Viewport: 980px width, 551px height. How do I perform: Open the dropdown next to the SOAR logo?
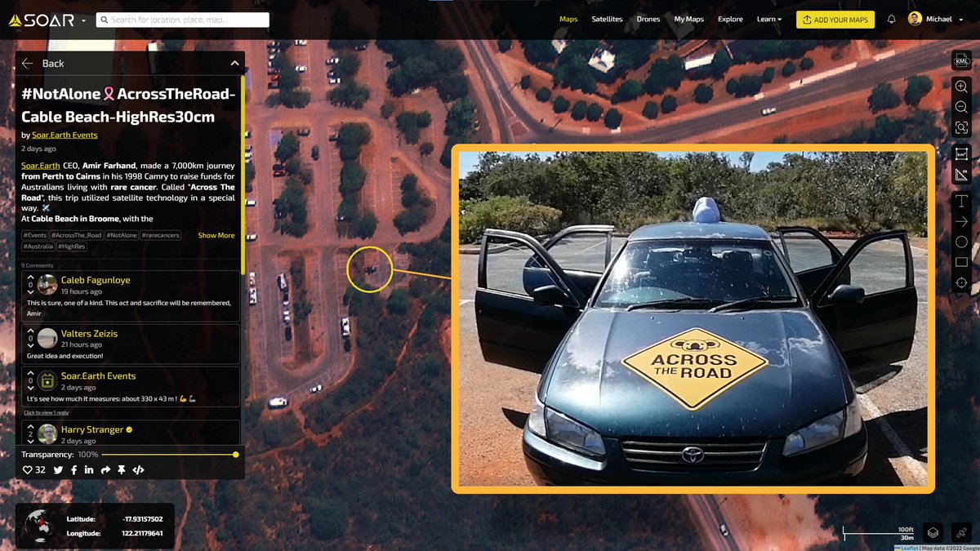[84, 20]
